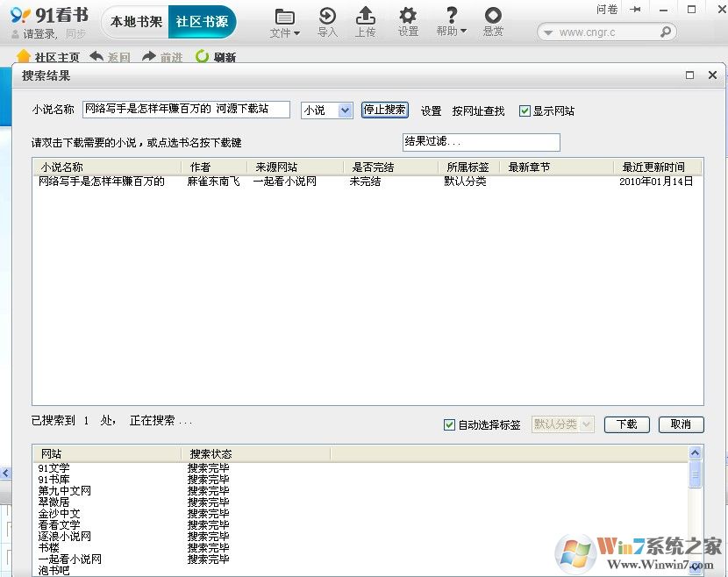Click the 刷新 (Refresh) icon
The width and height of the screenshot is (728, 577).
click(x=209, y=56)
